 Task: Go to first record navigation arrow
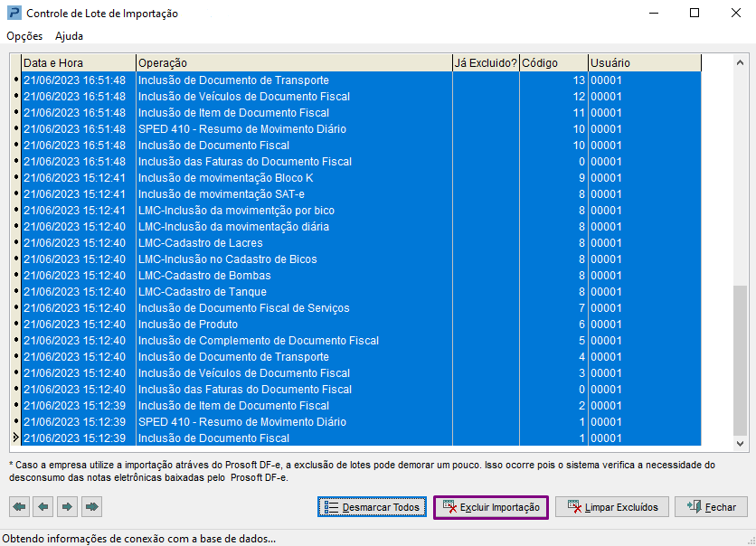tap(19, 506)
